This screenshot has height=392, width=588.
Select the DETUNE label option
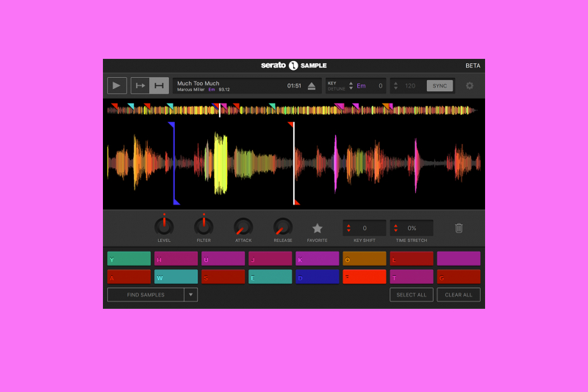(x=336, y=89)
